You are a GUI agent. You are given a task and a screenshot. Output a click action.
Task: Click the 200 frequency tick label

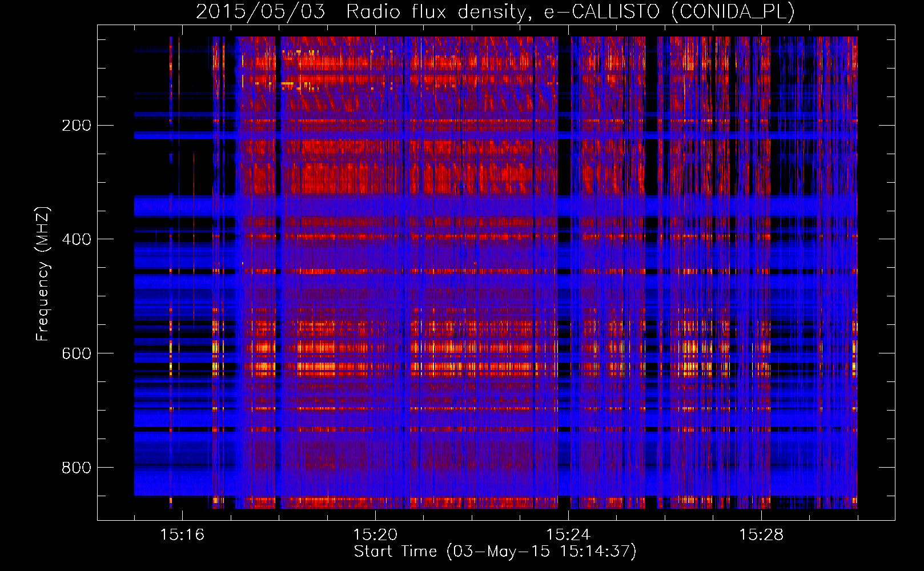coord(76,126)
